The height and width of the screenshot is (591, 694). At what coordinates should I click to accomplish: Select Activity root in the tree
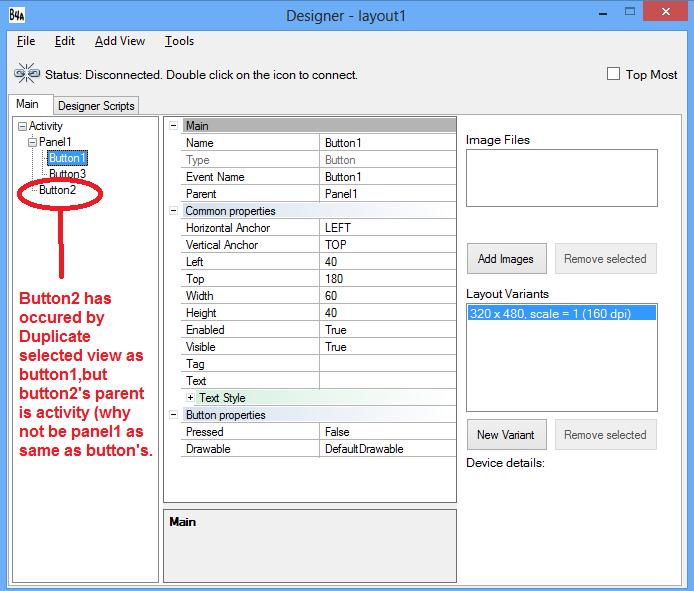(x=46, y=126)
